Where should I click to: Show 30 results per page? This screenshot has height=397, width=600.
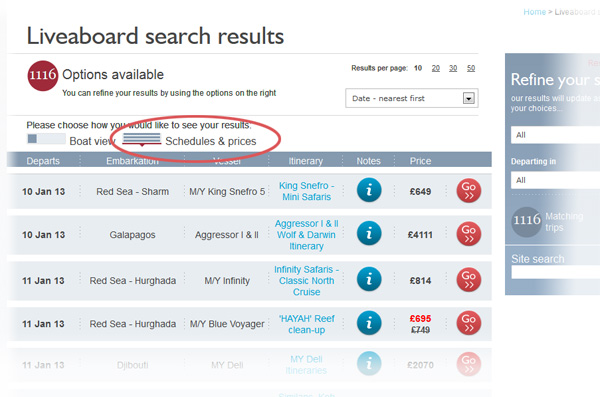click(x=453, y=68)
